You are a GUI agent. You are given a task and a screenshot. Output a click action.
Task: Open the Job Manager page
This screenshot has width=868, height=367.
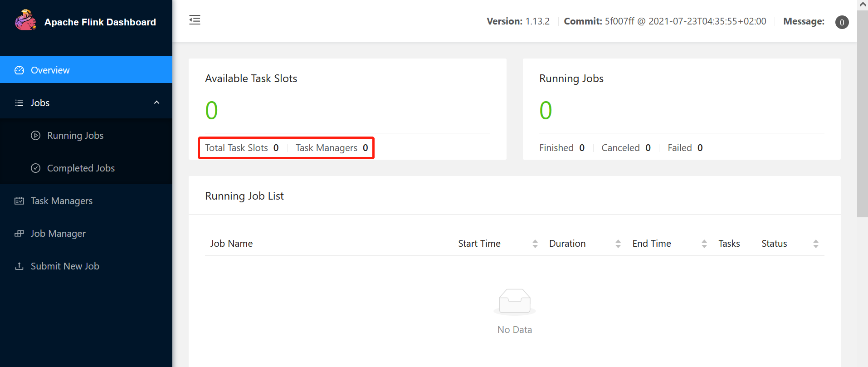point(86,233)
